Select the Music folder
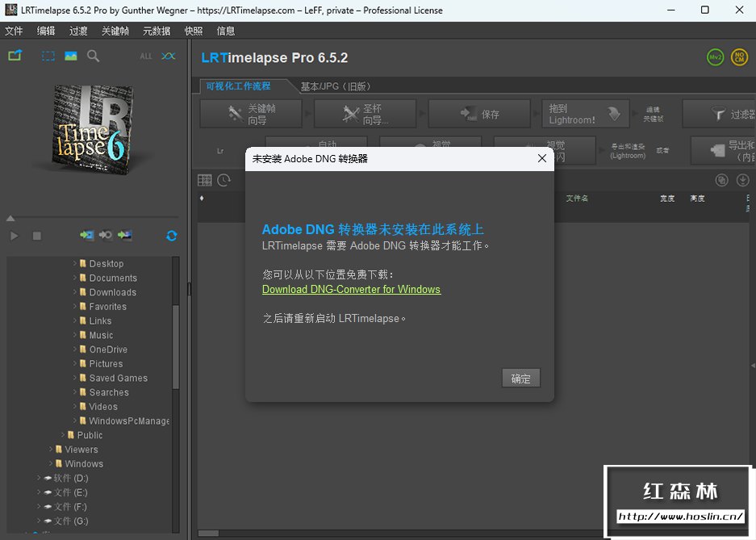The image size is (756, 540). click(x=97, y=335)
